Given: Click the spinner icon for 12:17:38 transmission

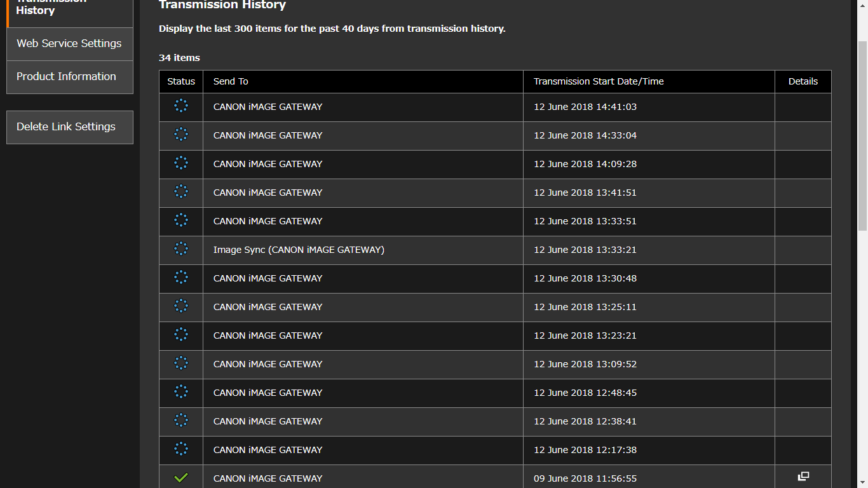Looking at the screenshot, I should click(181, 449).
